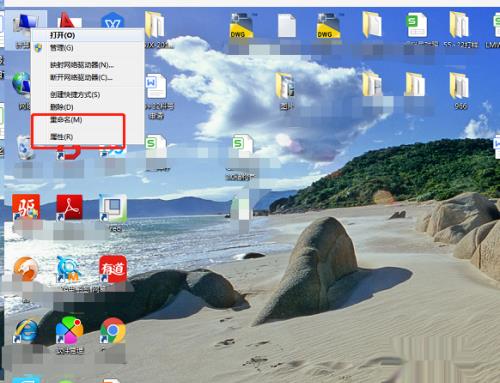Screen dimensions: 500x383
Task: Select the top-row folder beside the context menu
Action: [x=155, y=25]
